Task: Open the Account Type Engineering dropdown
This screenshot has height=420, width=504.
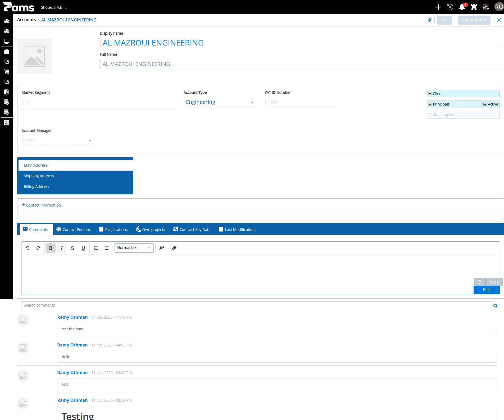Action: (220, 102)
